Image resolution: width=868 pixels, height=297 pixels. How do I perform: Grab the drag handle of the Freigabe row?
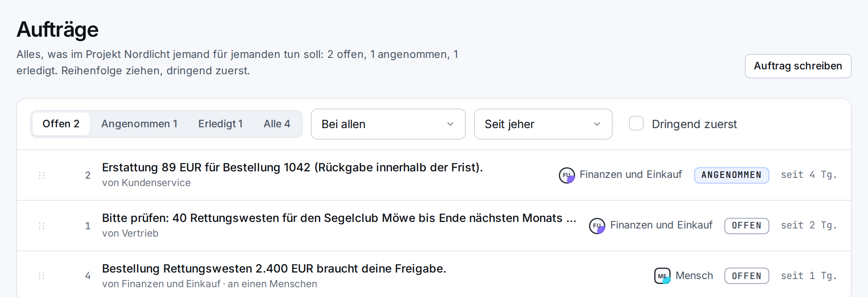click(42, 276)
